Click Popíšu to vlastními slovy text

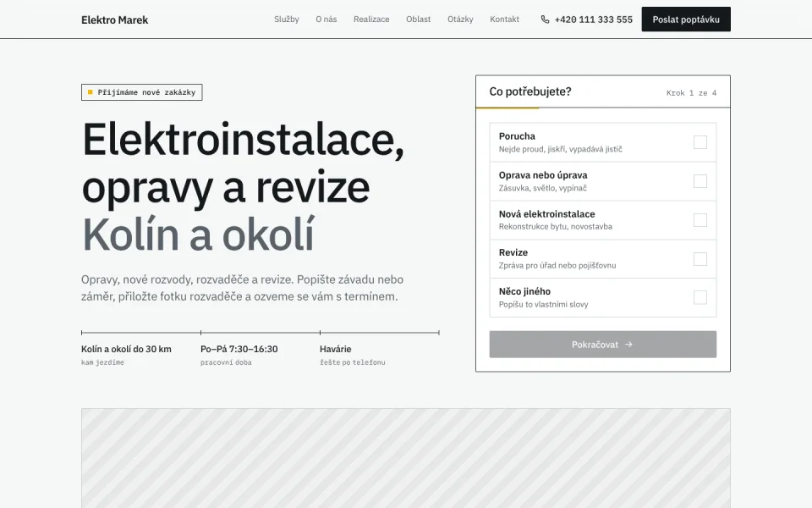point(543,304)
